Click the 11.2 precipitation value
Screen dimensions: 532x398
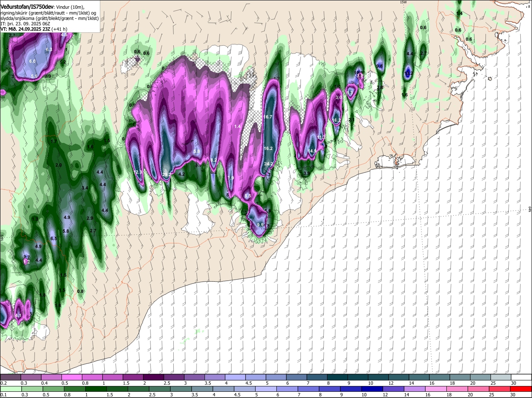(x=321, y=138)
